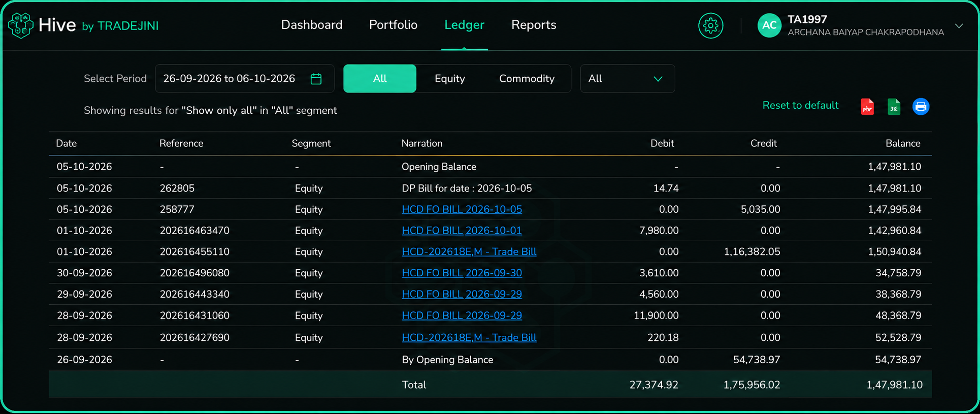Navigate to the Reports tab
This screenshot has width=980, height=414.
534,25
